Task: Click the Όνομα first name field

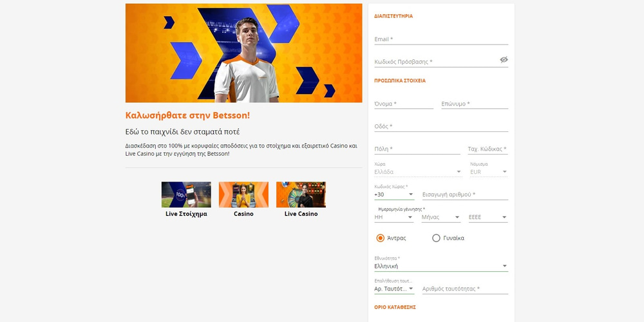Action: coord(404,104)
